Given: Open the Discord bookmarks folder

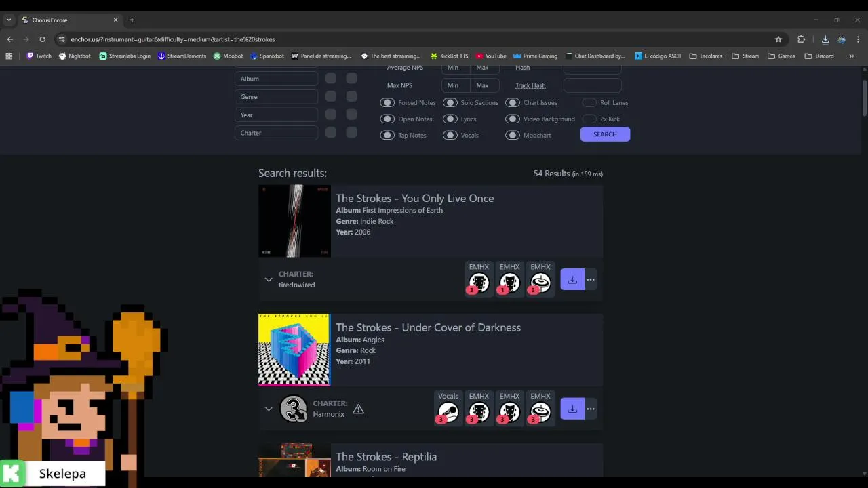Looking at the screenshot, I should (819, 56).
